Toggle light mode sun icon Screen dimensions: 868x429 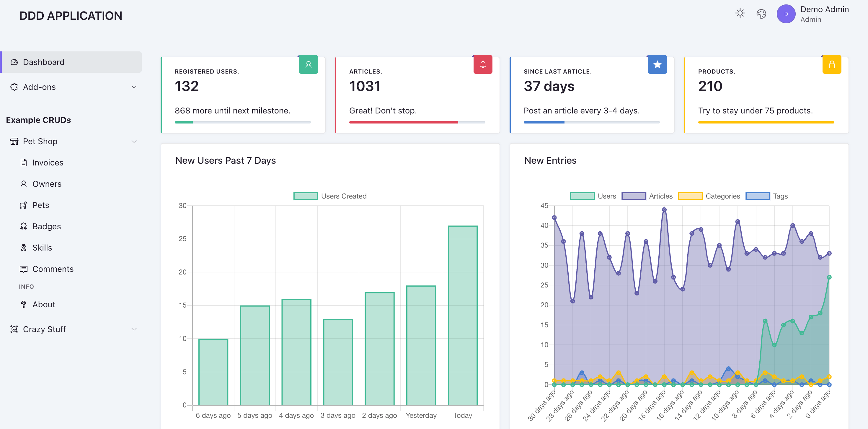click(x=740, y=14)
